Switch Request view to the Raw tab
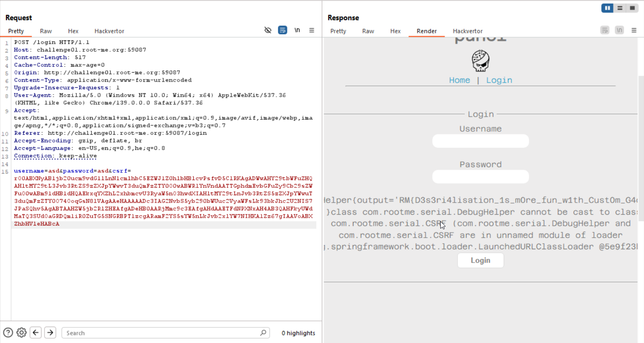 pyautogui.click(x=46, y=31)
